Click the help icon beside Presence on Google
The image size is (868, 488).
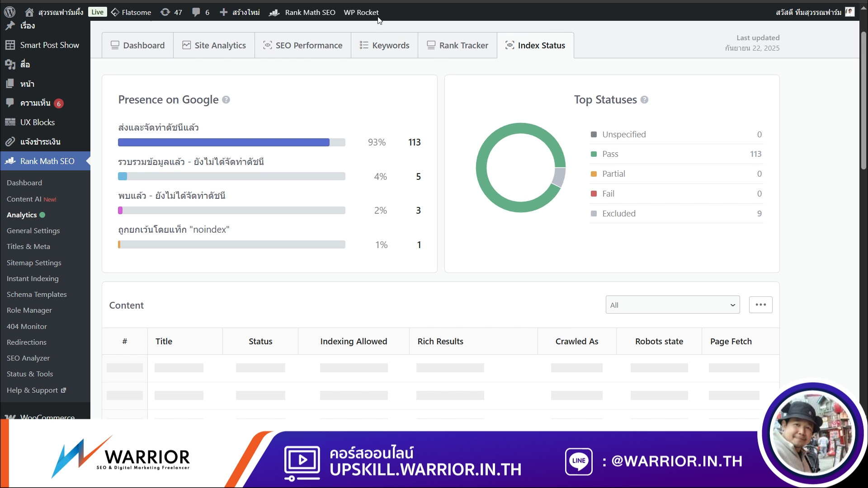[x=226, y=100]
